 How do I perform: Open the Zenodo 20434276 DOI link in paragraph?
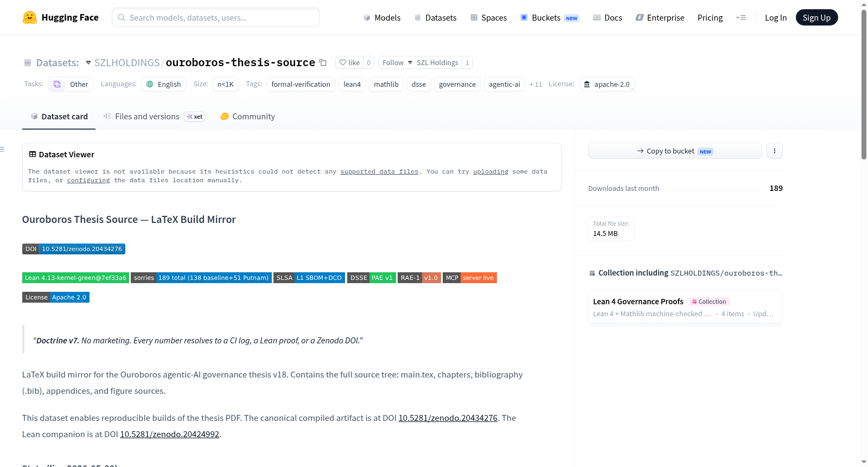(448, 418)
